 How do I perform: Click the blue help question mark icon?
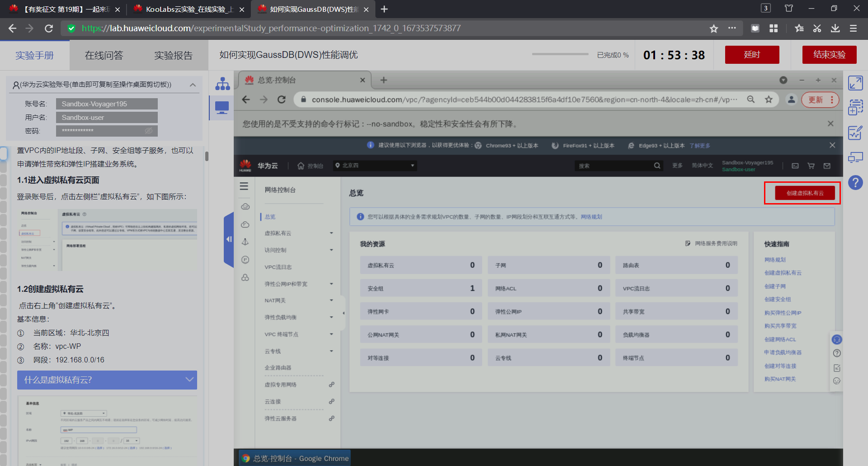(855, 183)
